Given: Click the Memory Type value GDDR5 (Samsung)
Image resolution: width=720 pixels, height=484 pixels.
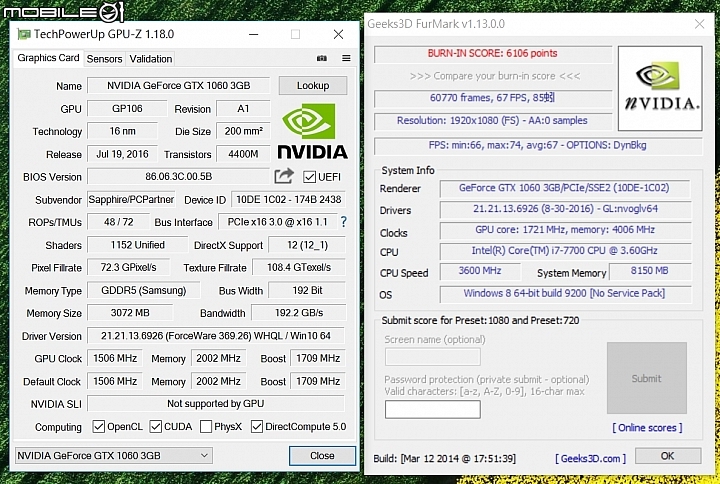Looking at the screenshot, I should tap(144, 290).
